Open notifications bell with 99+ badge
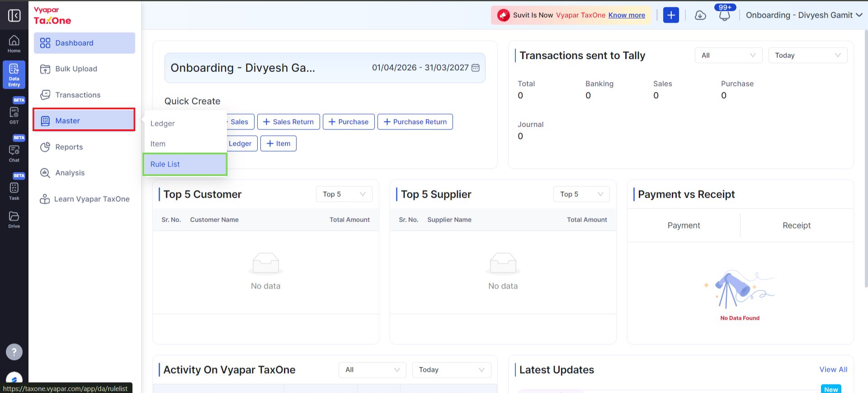The width and height of the screenshot is (868, 393). click(x=724, y=15)
